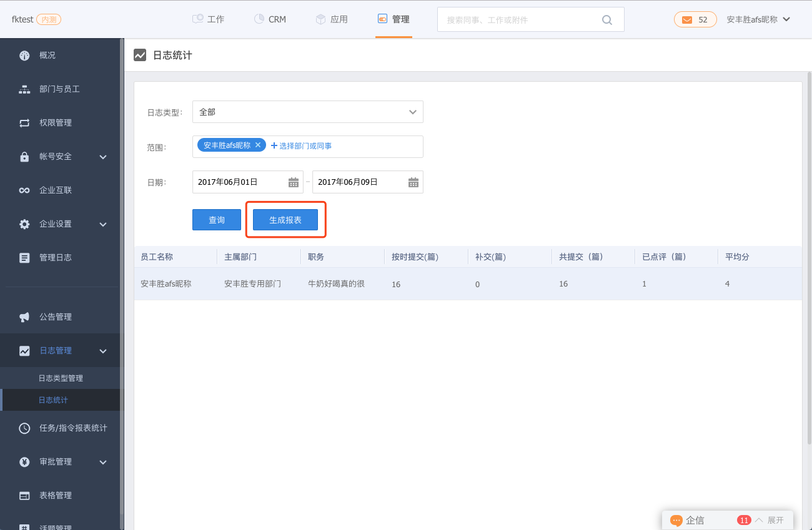Image resolution: width=812 pixels, height=530 pixels.
Task: Open 公告管理 in sidebar
Action: coord(56,317)
